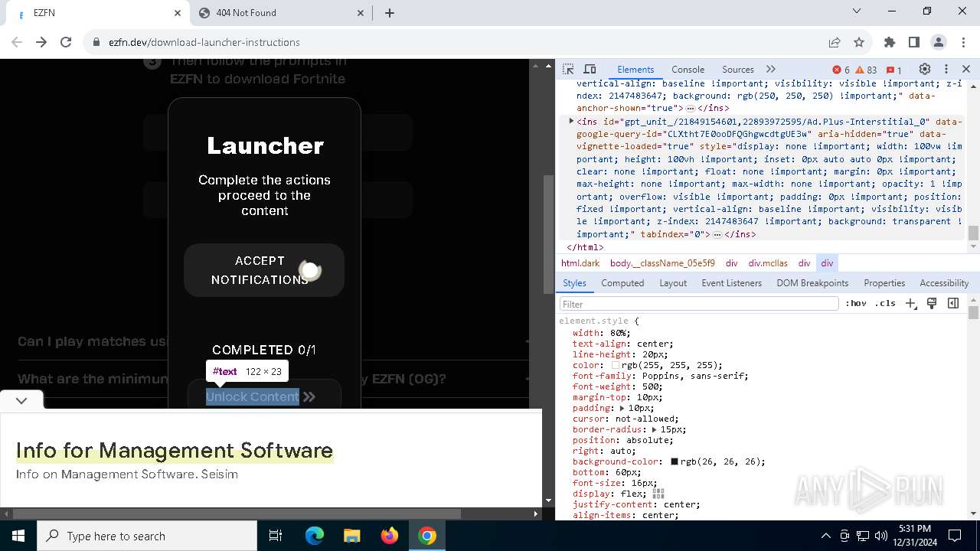The image size is (980, 551).
Task: Open the Chrome profile avatar
Action: (939, 42)
